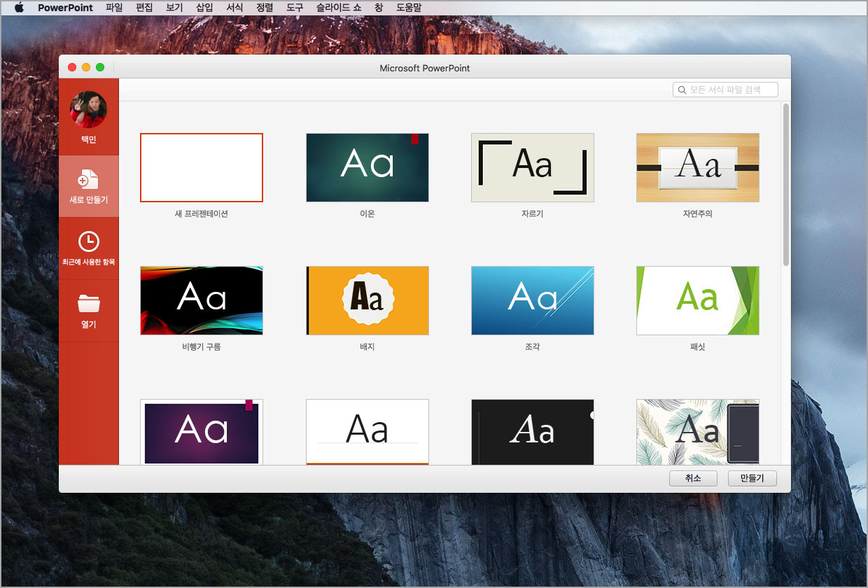Click the 택민 profile avatar
The image size is (868, 588).
(x=88, y=110)
